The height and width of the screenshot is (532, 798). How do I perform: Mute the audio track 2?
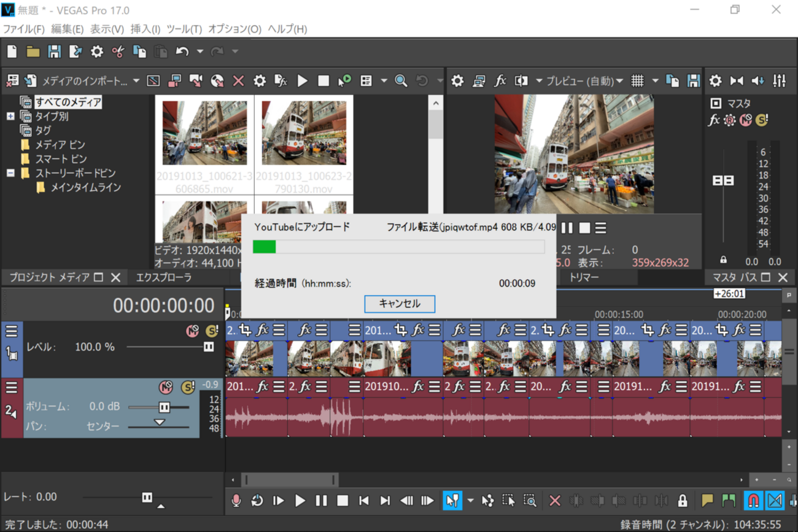point(166,388)
